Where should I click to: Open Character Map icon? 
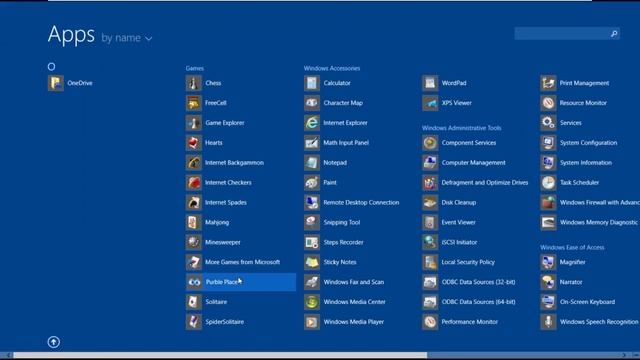(312, 103)
